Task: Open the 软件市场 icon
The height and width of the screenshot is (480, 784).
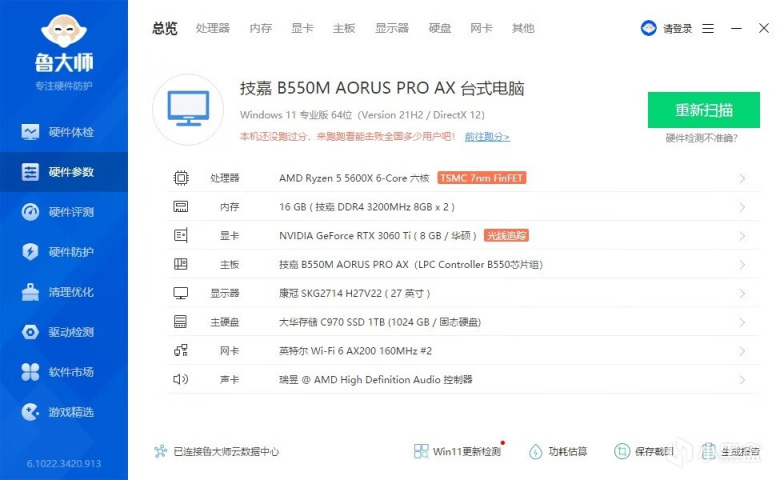Action: (30, 372)
